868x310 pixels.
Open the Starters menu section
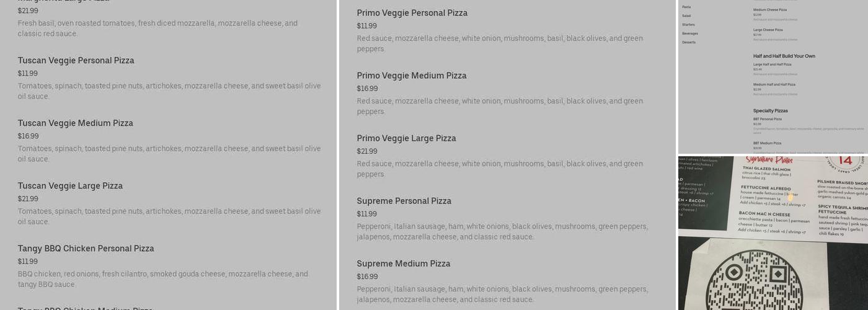click(688, 25)
